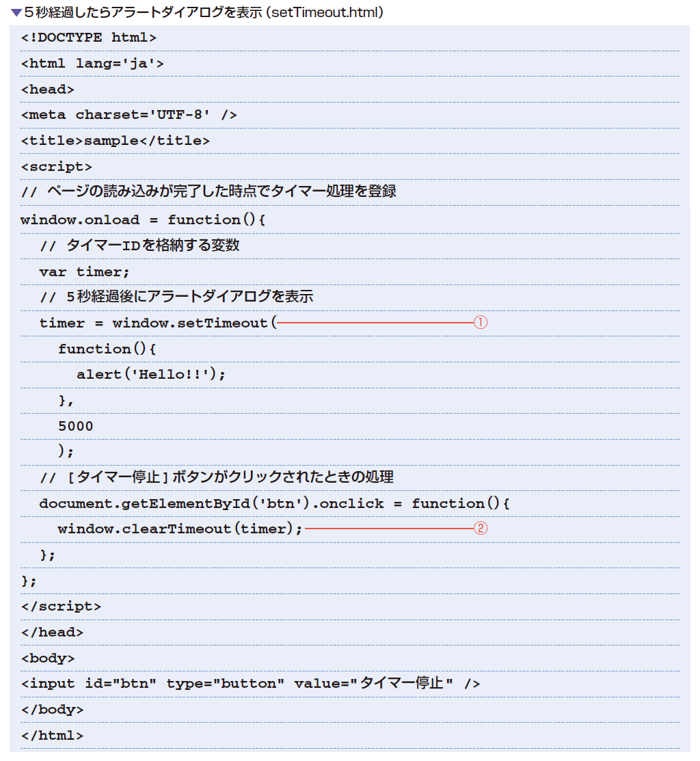
Task: Click the indented 'function(){' line under setTimeout
Action: pyautogui.click(x=107, y=349)
